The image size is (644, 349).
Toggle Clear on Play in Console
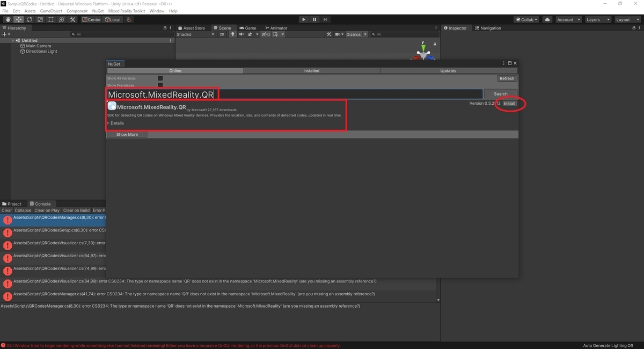(47, 210)
